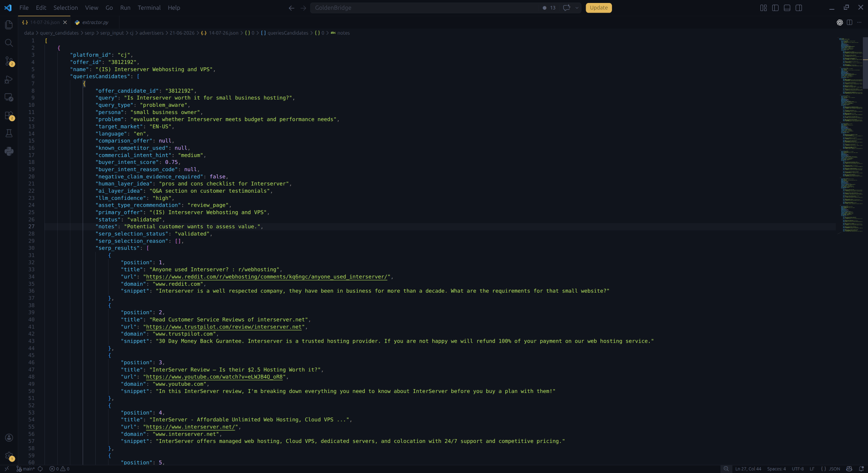Open the Terminal menu
Image resolution: width=868 pixels, height=473 pixels.
(x=149, y=8)
